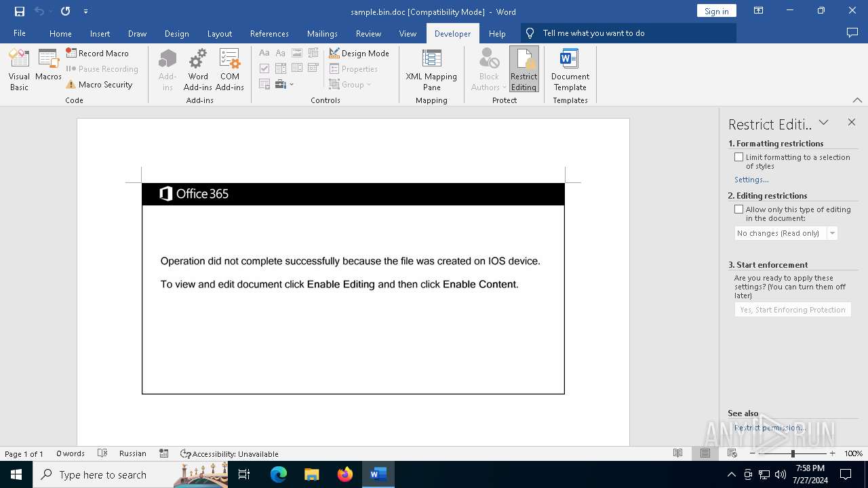The width and height of the screenshot is (868, 488).
Task: Open the Macros dialog
Action: [x=48, y=66]
